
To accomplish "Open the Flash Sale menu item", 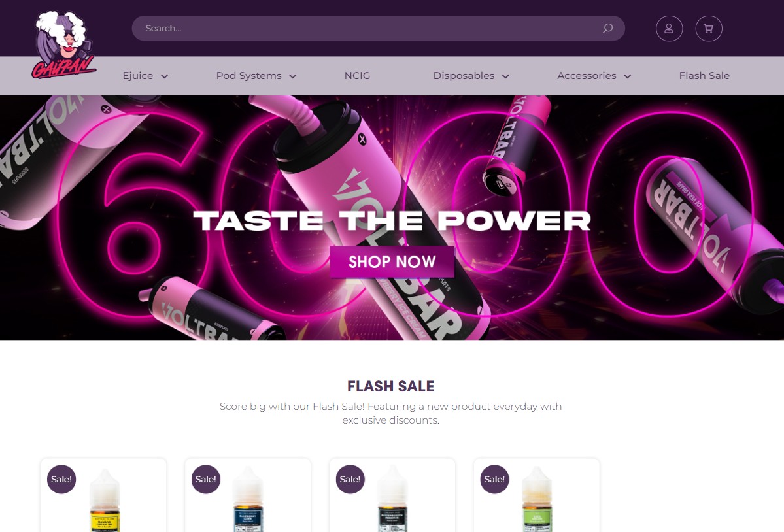I will coord(704,76).
